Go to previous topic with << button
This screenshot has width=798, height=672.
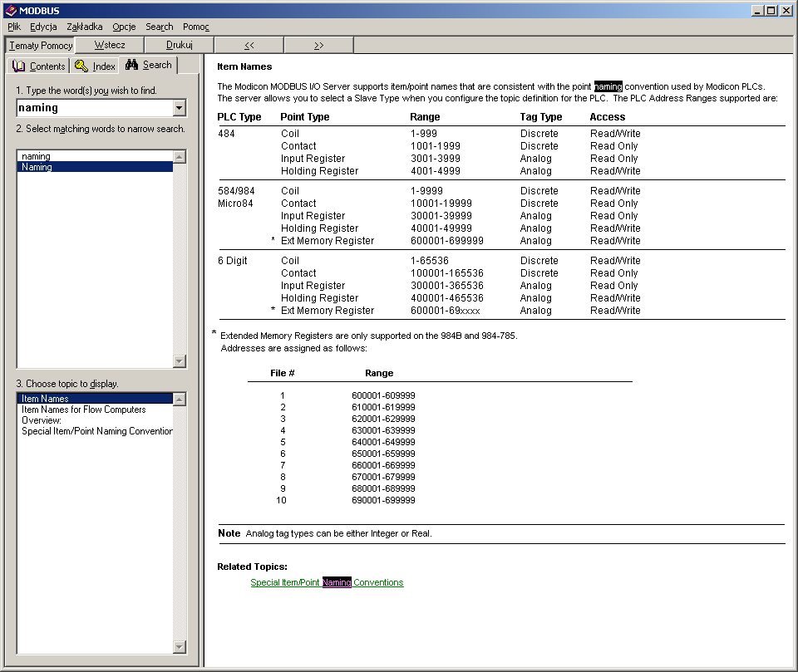click(249, 45)
